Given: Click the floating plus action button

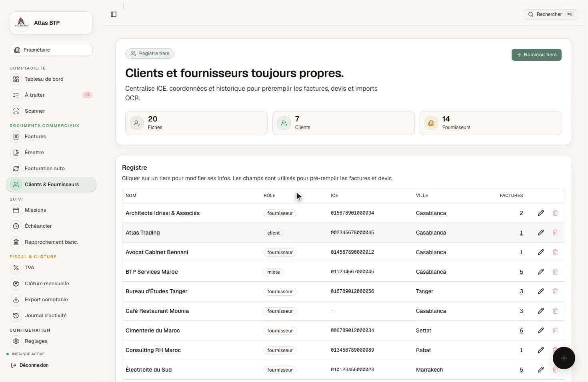Looking at the screenshot, I should pyautogui.click(x=564, y=358).
